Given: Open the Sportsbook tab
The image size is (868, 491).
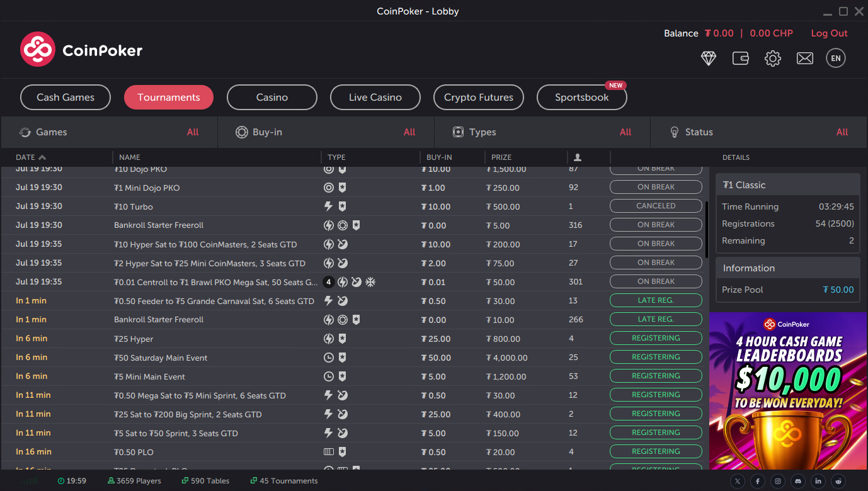Looking at the screenshot, I should [582, 98].
